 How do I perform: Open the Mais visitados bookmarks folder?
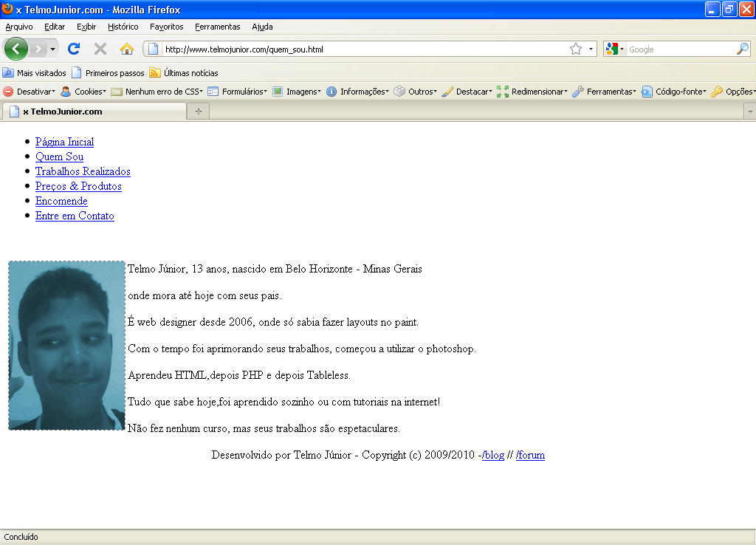(x=34, y=73)
